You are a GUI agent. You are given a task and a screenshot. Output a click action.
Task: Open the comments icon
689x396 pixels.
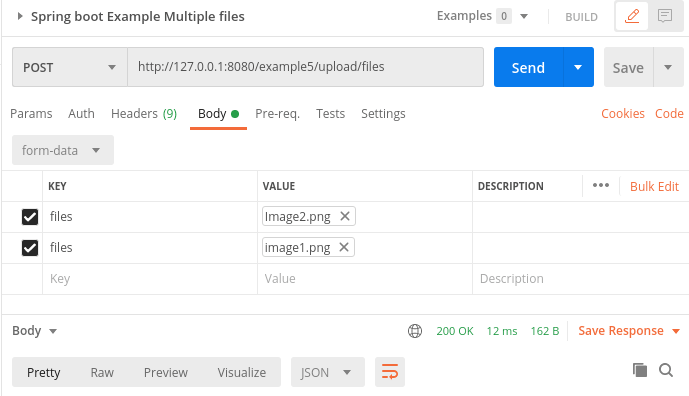665,16
